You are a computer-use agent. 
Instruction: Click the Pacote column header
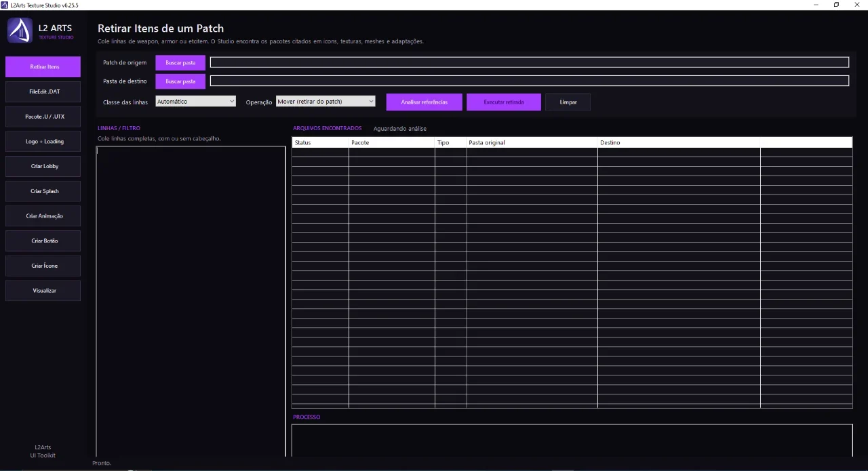point(391,143)
